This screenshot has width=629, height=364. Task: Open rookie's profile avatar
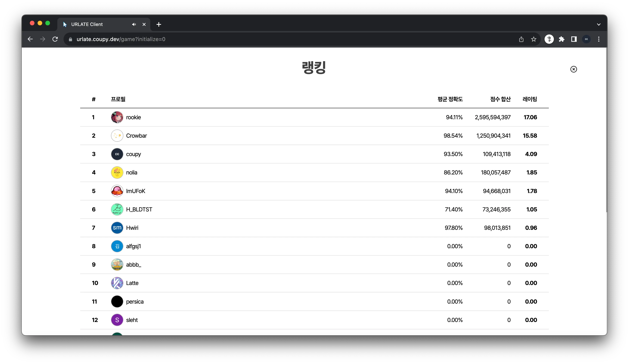[x=117, y=117]
